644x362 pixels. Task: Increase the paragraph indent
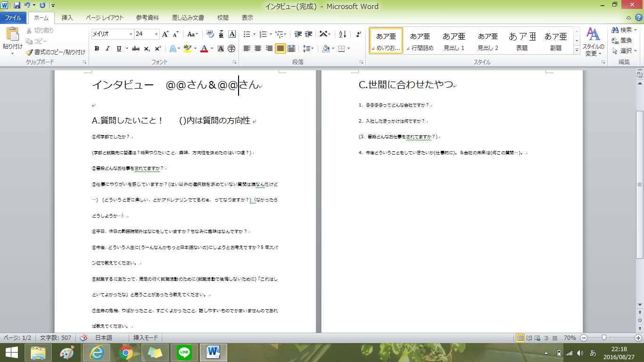(309, 34)
